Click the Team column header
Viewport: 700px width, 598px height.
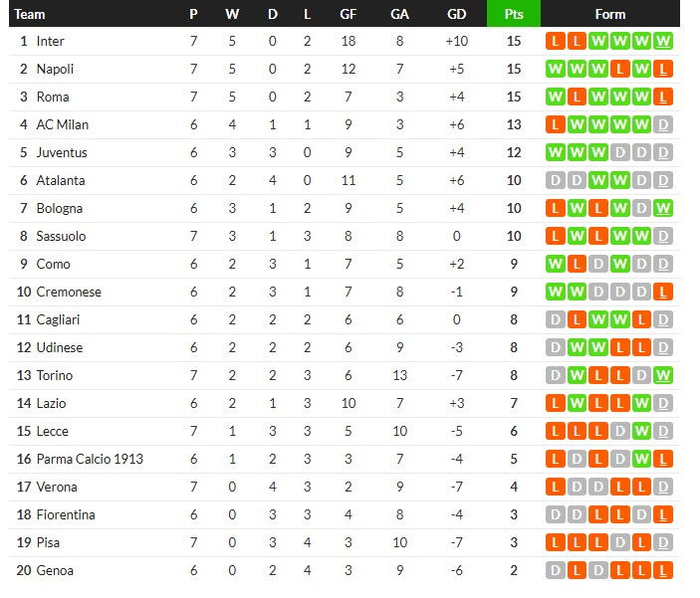pos(31,14)
